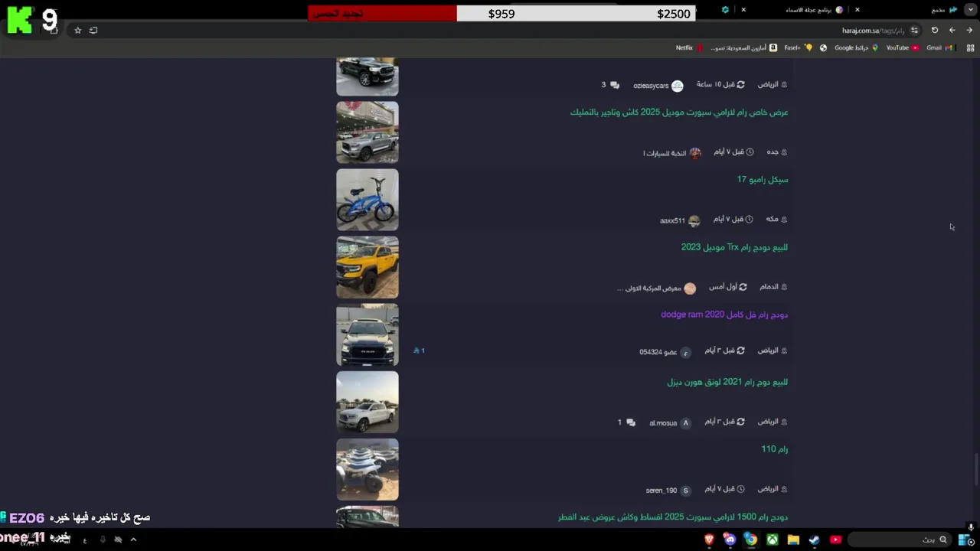Open seller seren_190 profile

pyautogui.click(x=668, y=490)
